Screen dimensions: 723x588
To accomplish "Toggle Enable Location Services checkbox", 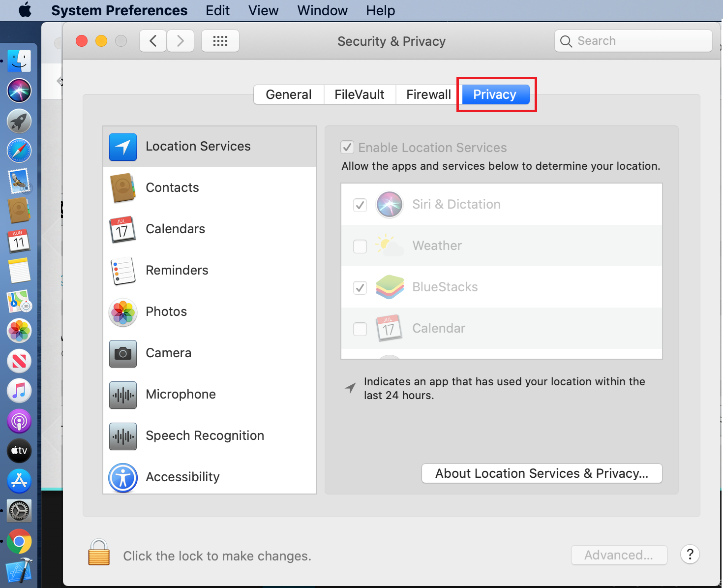I will (347, 147).
